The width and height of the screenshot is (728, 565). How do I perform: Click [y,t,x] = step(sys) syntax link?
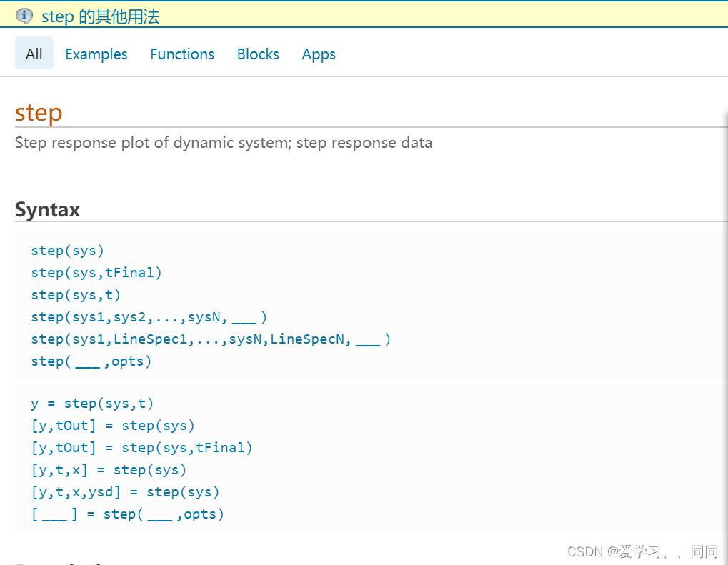(x=109, y=470)
